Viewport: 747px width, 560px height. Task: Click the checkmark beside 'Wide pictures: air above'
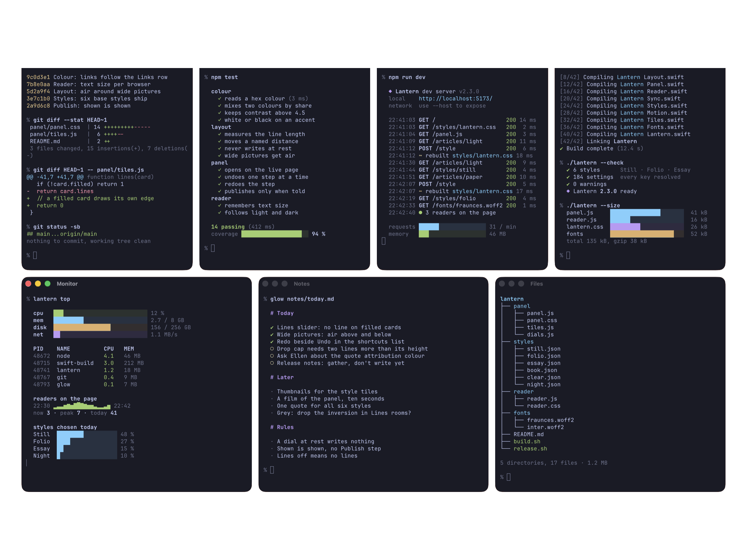coord(272,334)
